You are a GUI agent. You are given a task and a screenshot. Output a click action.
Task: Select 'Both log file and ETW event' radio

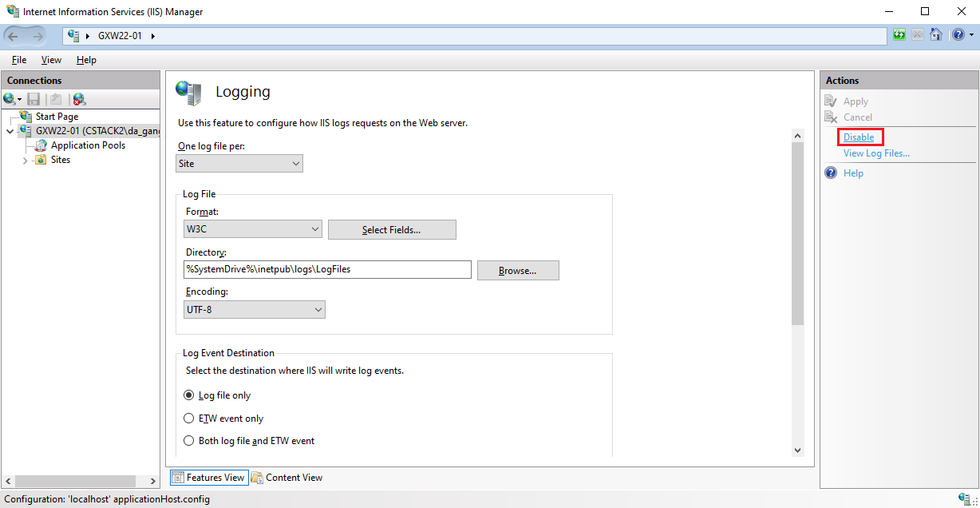[x=189, y=440]
